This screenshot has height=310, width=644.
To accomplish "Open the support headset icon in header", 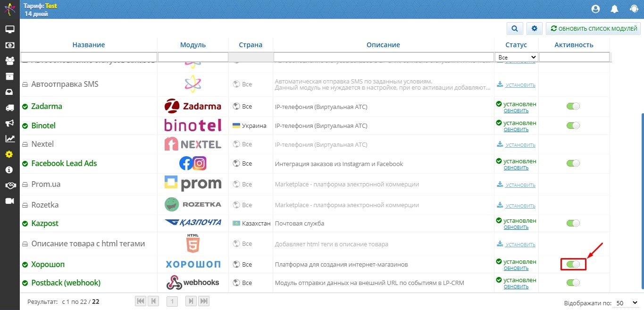I will 634,9.
